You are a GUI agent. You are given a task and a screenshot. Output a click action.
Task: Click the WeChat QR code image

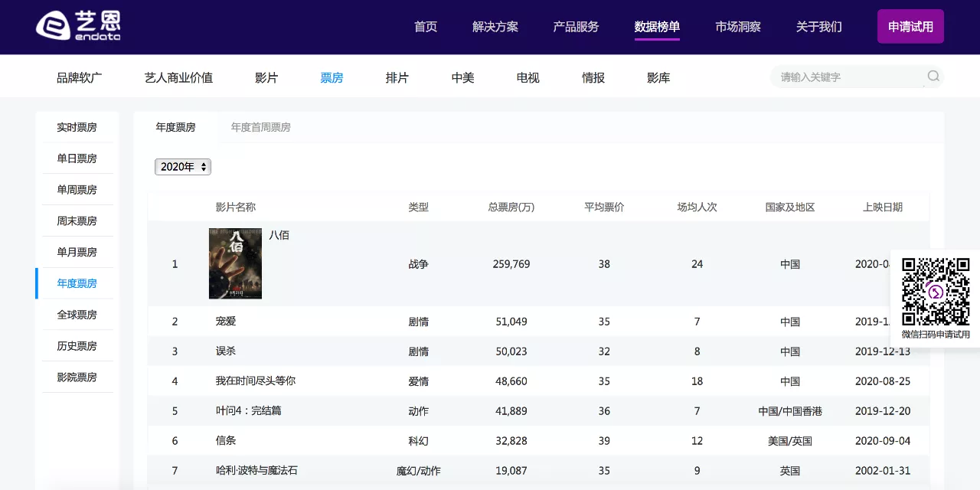[x=936, y=291]
